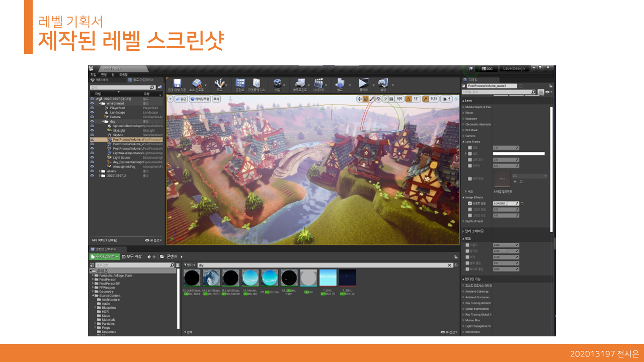The width and height of the screenshot is (644, 362).
Task: Expand Fantastic_Village_Pack folder in Content Browser
Action: tap(93, 276)
